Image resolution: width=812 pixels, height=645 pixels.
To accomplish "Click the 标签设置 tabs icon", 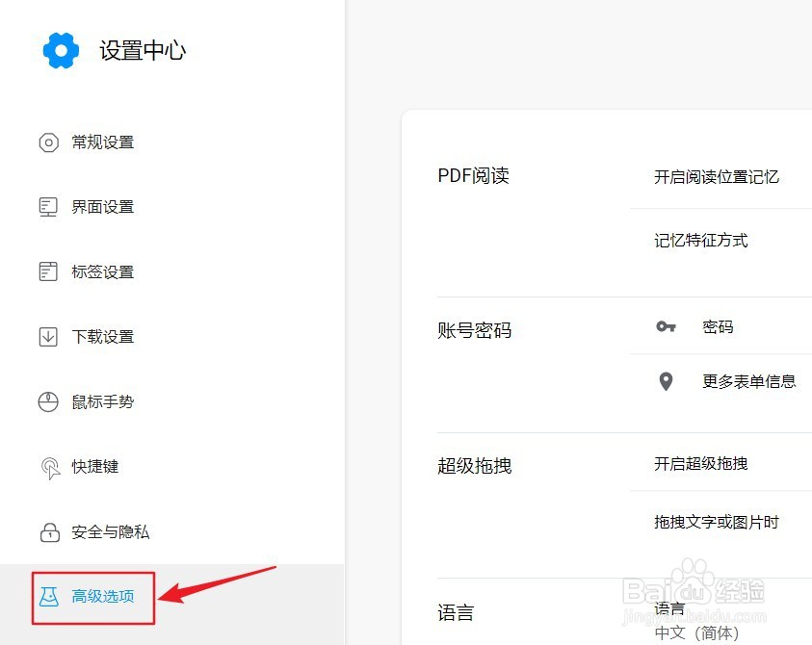I will [x=48, y=271].
